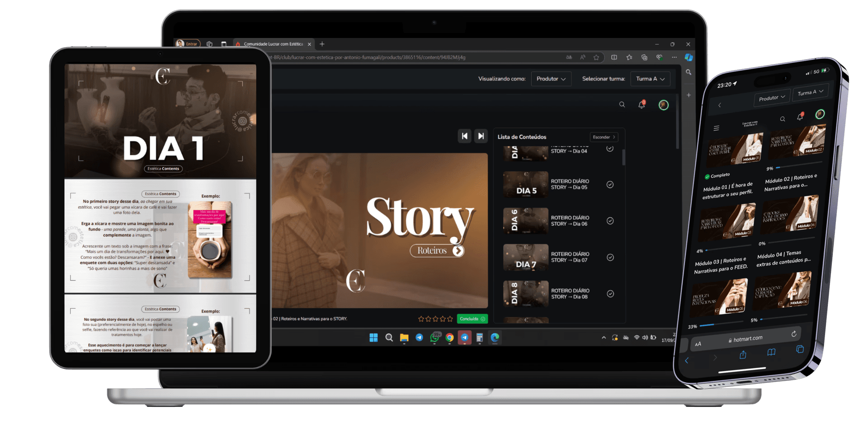Rate lesson with the fifth star

450,319
